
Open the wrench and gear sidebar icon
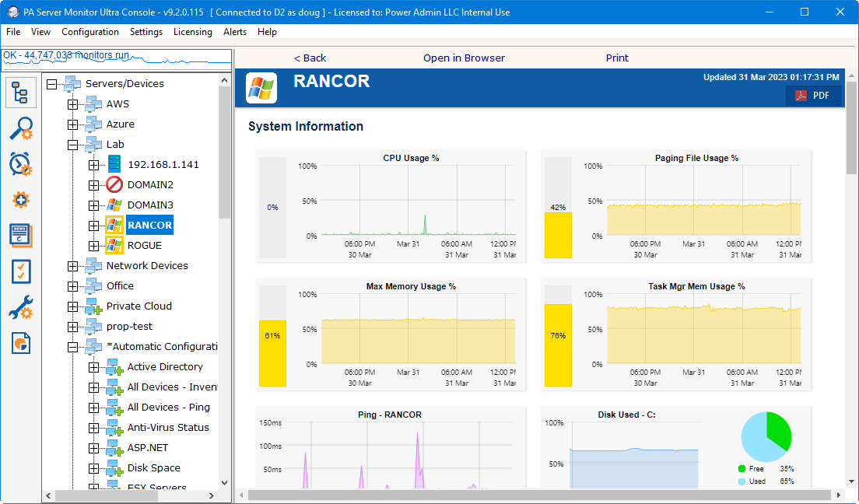[21, 307]
